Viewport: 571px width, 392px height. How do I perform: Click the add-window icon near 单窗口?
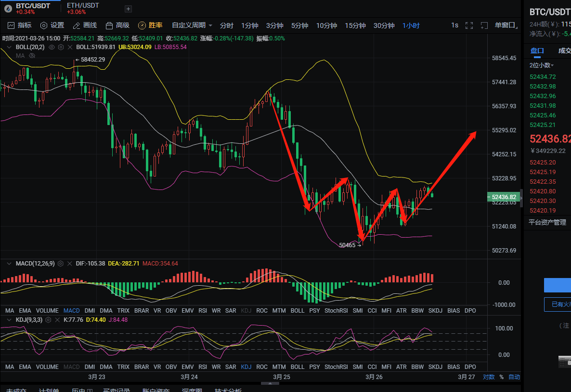tap(484, 25)
